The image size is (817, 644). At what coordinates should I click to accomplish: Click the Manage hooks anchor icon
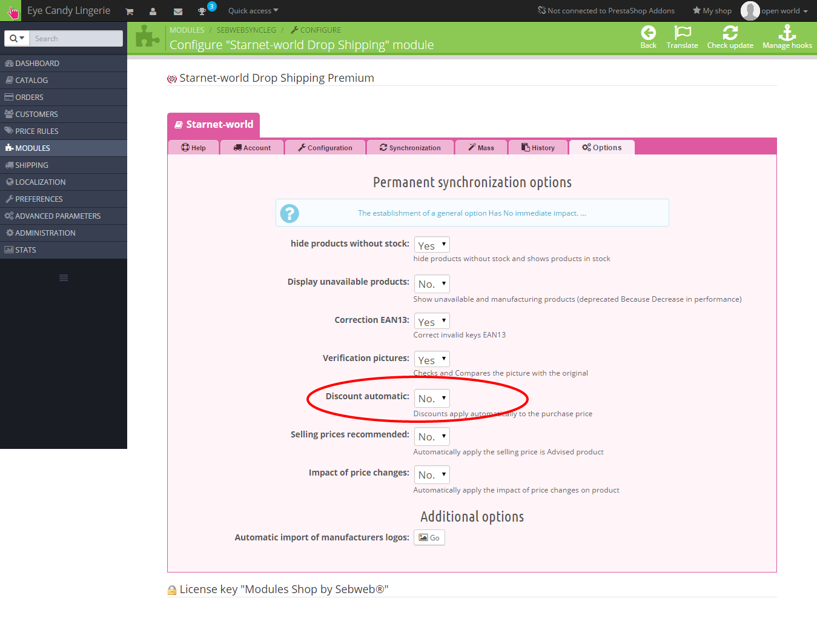[x=787, y=33]
